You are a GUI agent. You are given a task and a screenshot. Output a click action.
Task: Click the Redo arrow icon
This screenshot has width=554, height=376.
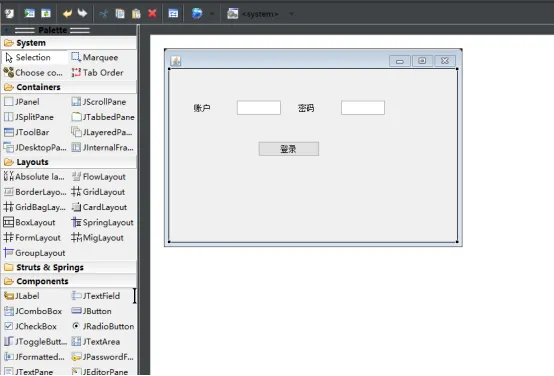tap(82, 13)
